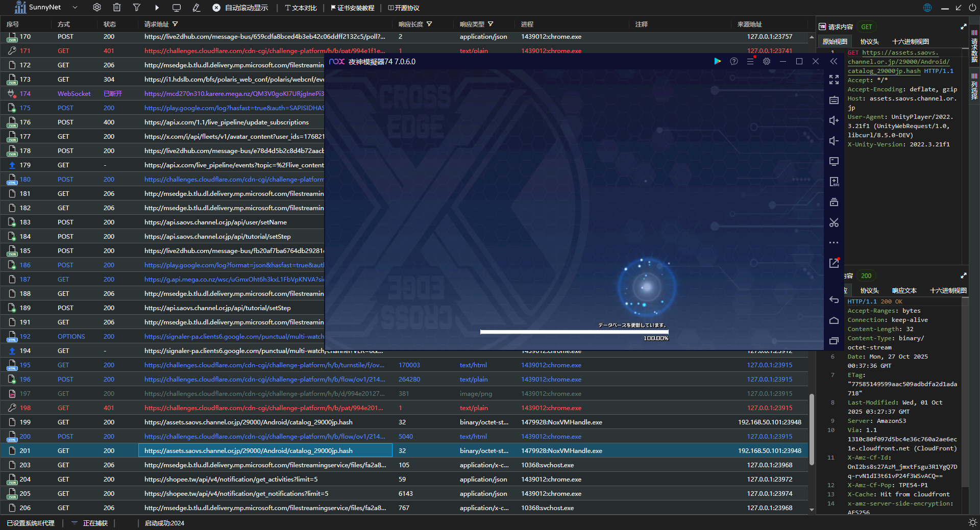The height and width of the screenshot is (530, 980).
Task: Collapse the Nox sidebar with double chevron
Action: 834,61
